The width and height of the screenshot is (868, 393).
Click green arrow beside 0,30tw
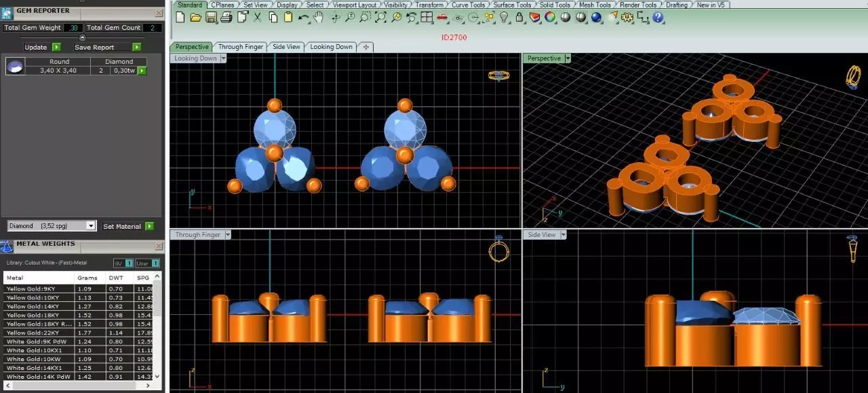142,70
